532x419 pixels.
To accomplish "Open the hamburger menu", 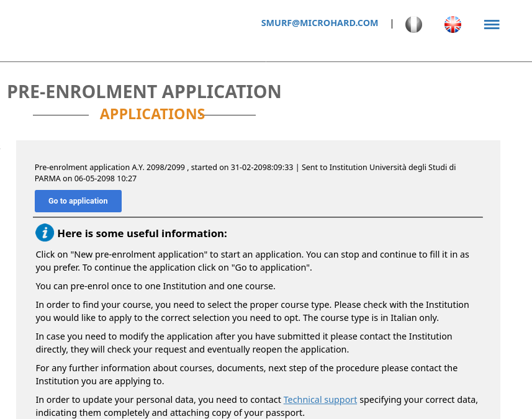I will coord(492,24).
